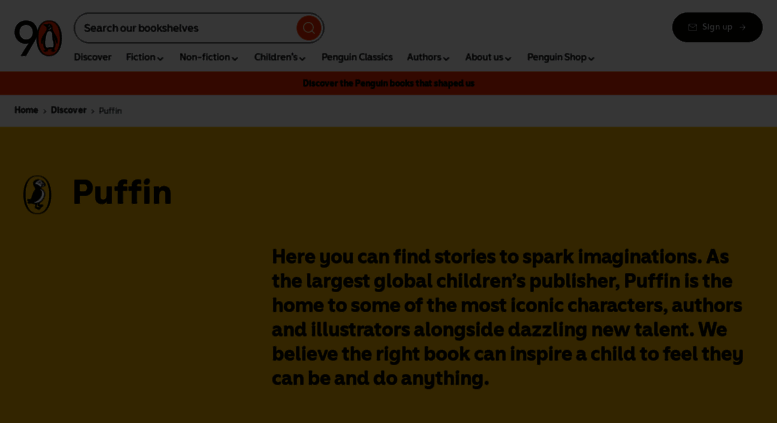Go to Discover breadcrumb link
This screenshot has width=777, height=423.
click(68, 110)
